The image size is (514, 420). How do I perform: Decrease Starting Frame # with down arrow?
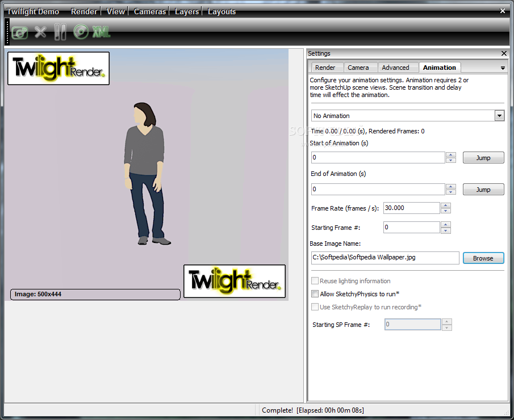446,230
